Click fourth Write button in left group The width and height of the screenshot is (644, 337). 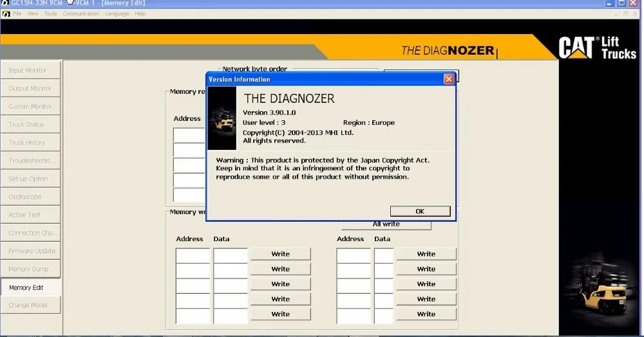[x=281, y=299]
